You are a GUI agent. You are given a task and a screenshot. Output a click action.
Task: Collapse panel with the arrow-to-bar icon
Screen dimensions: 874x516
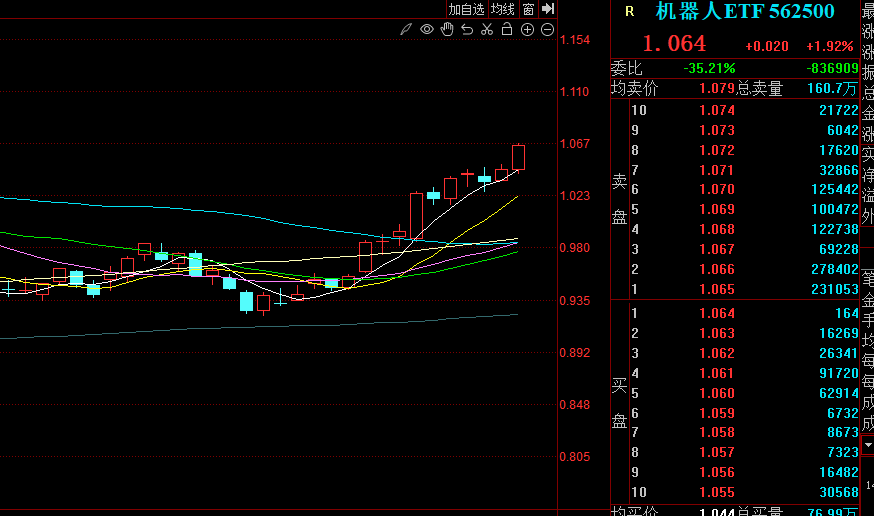point(548,9)
